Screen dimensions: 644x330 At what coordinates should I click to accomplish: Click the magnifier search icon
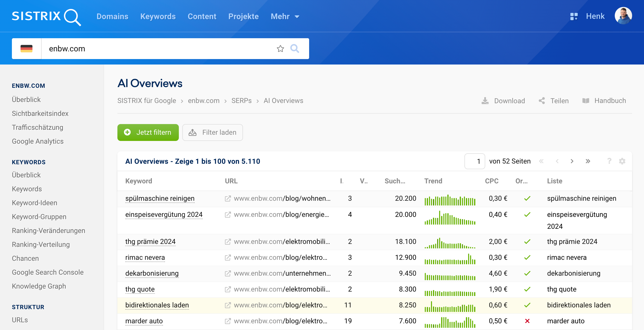coord(295,49)
